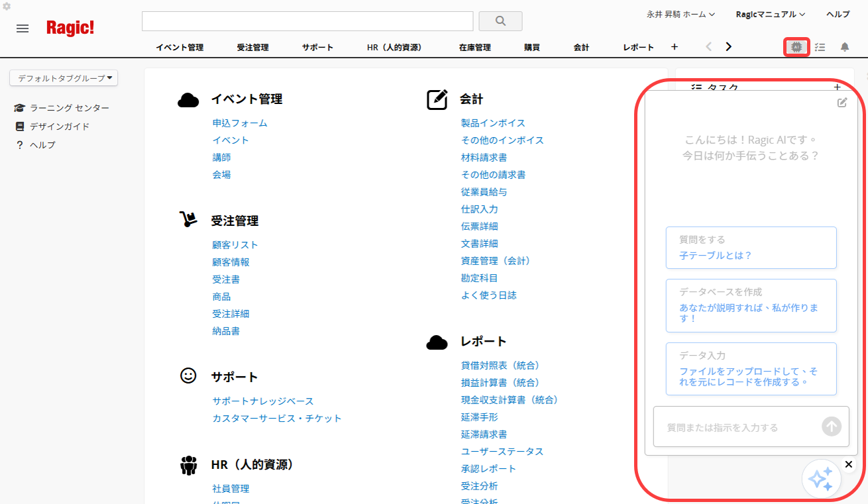Close the AI assistant panel
The width and height of the screenshot is (868, 504).
(848, 464)
